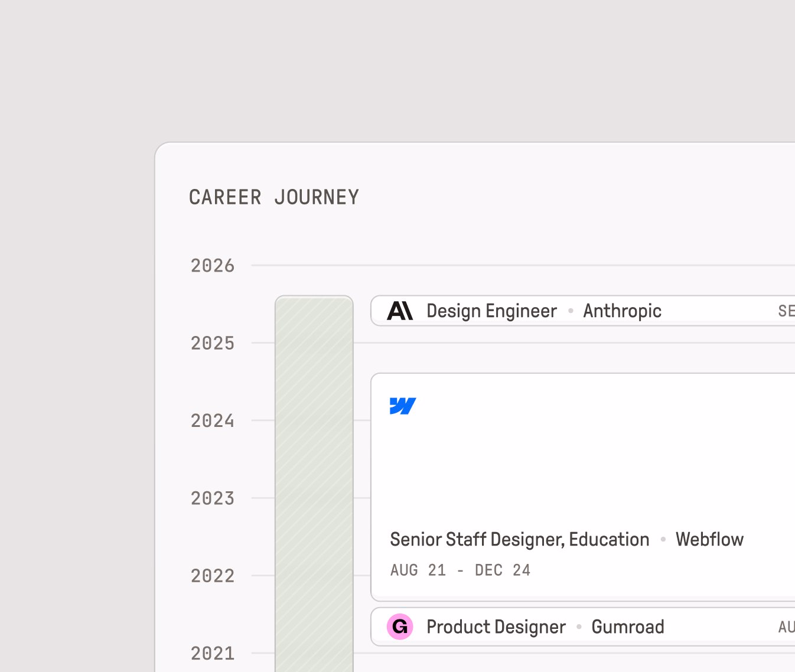Click the 'Design Engineer' title text
795x672 pixels.
(x=491, y=311)
